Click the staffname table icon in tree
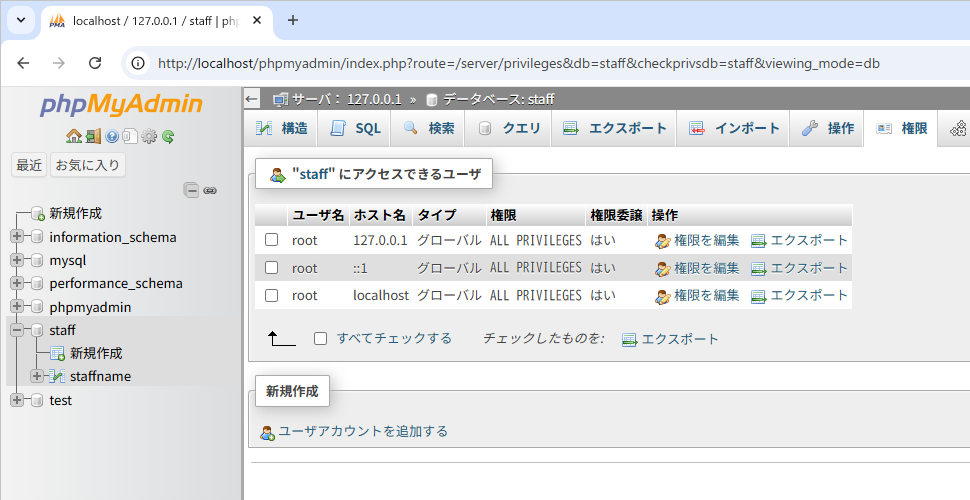Screen dimensions: 970x500 coord(58,376)
